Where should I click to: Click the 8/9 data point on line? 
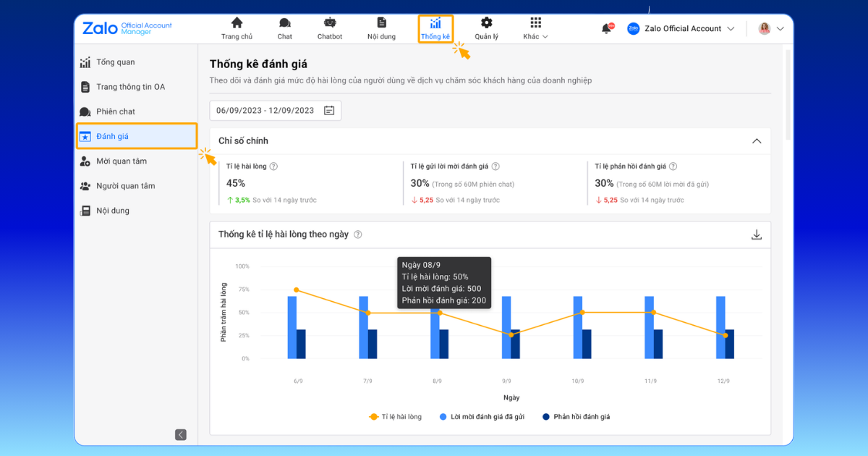[x=439, y=313]
